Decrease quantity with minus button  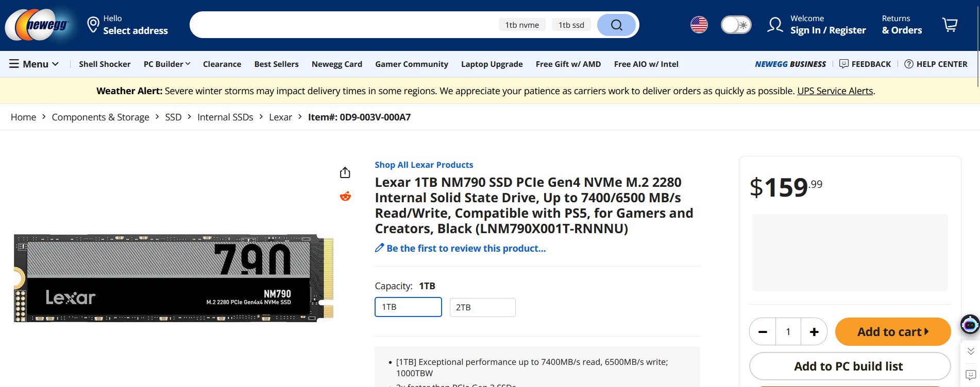763,332
